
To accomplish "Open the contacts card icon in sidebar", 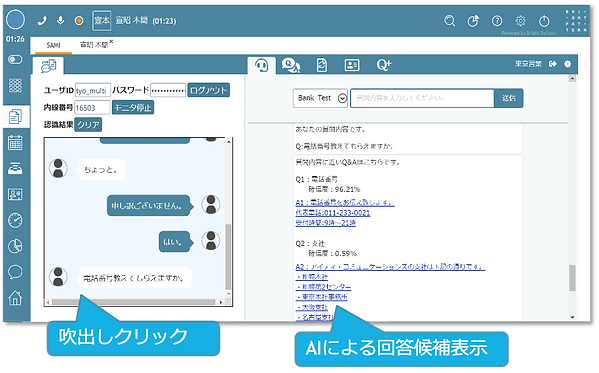I will [x=15, y=195].
